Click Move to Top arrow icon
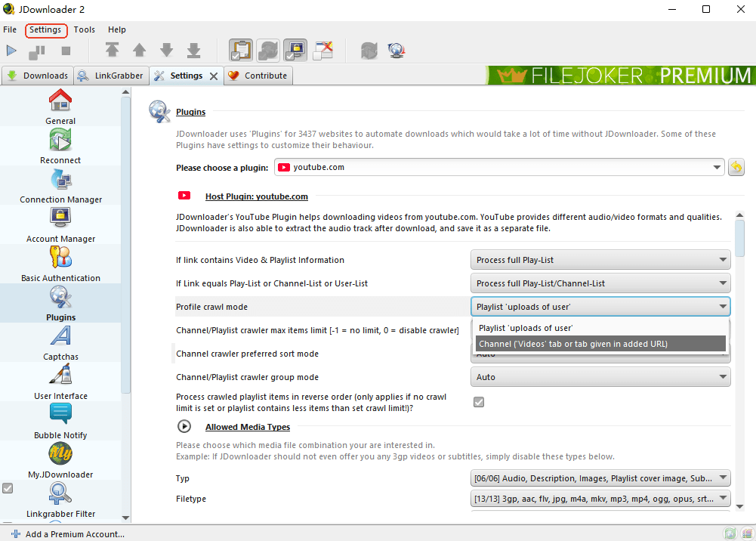 point(112,51)
